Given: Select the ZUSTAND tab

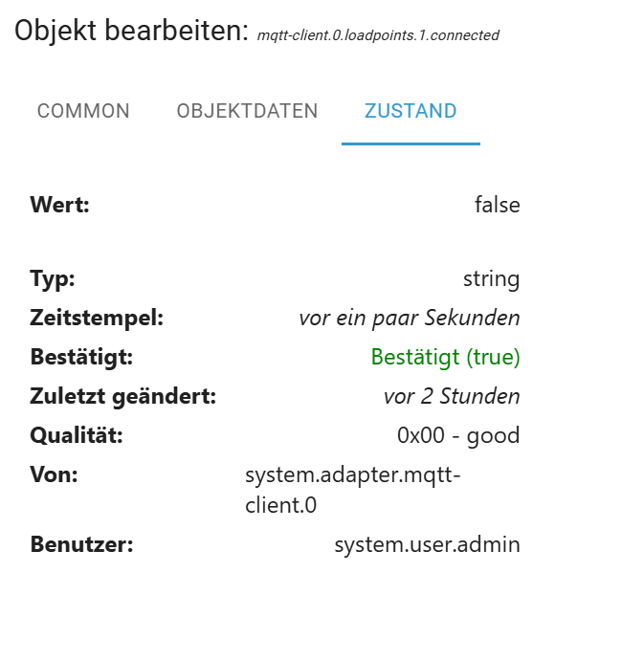Looking at the screenshot, I should (x=411, y=111).
